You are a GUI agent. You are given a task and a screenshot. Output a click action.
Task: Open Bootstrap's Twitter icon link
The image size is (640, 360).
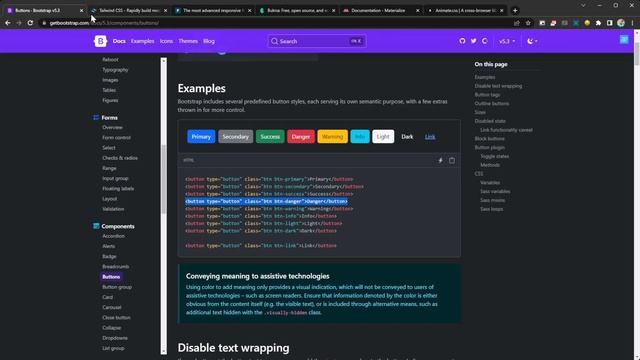(473, 41)
